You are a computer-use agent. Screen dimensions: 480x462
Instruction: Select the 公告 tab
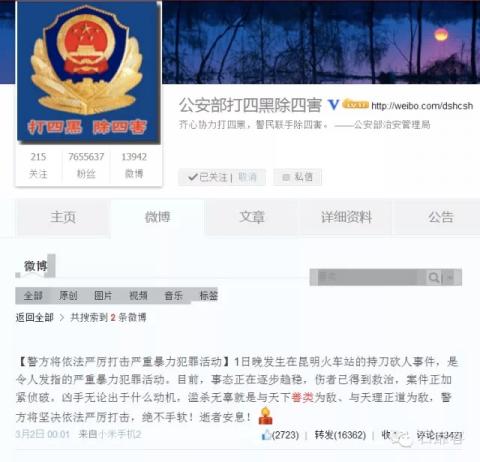441,217
